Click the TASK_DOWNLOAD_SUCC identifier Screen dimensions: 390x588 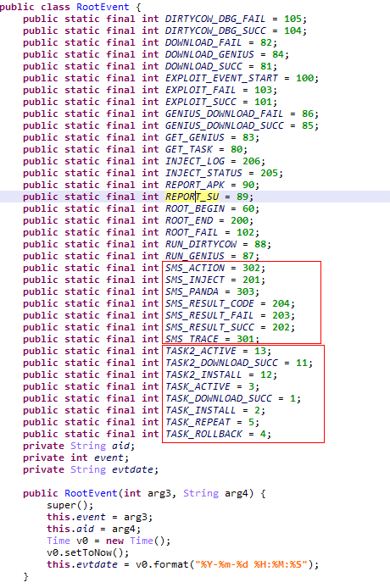[219, 399]
